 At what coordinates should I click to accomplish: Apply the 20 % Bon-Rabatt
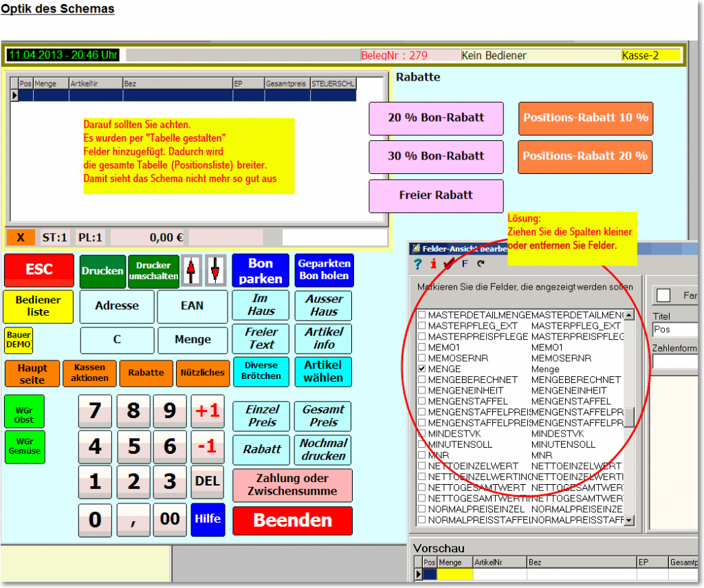436,118
